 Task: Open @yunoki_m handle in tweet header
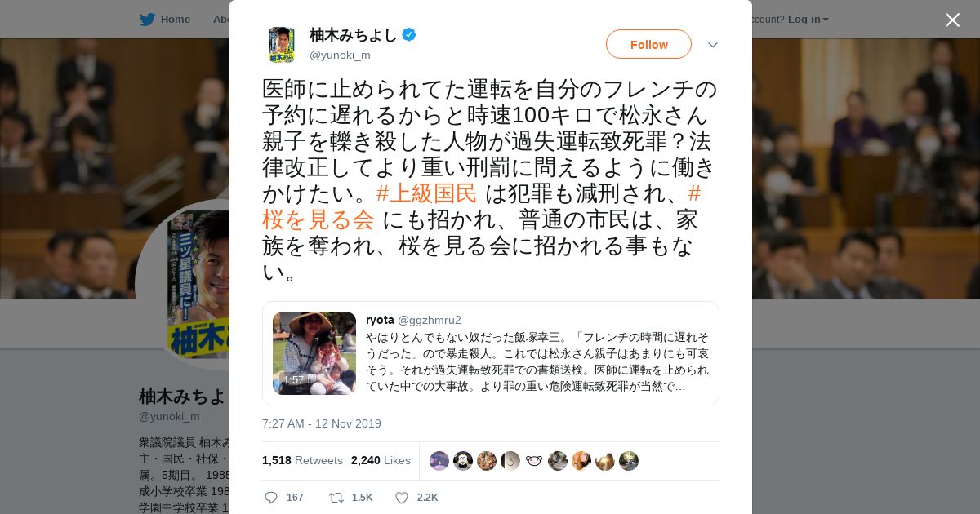[340, 55]
